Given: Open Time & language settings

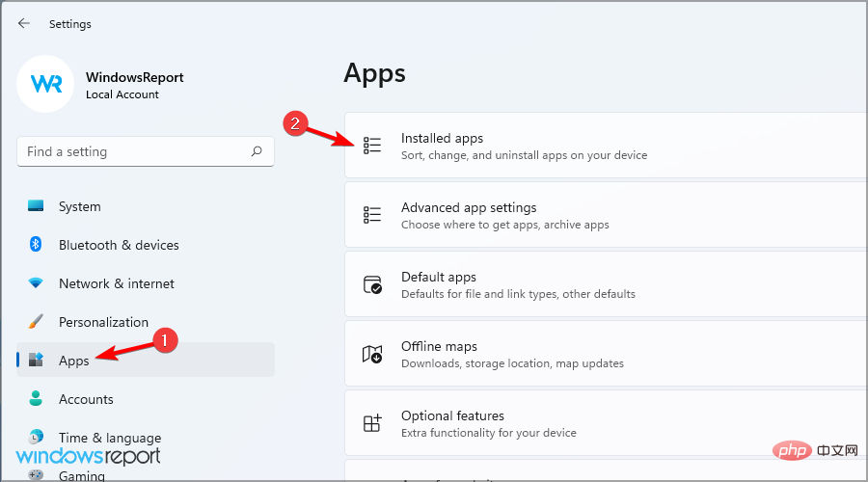Looking at the screenshot, I should [145, 438].
